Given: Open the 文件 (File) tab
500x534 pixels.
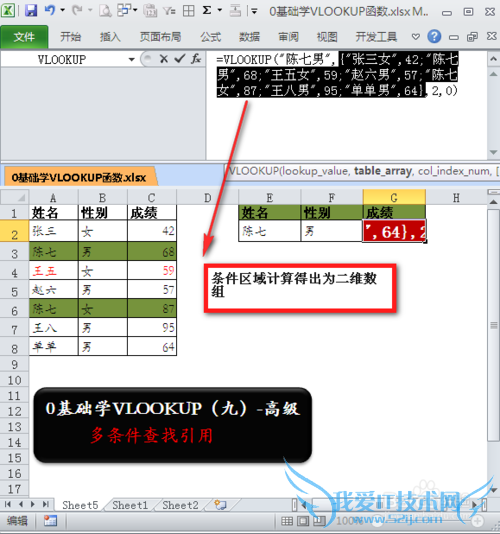Looking at the screenshot, I should click(24, 36).
